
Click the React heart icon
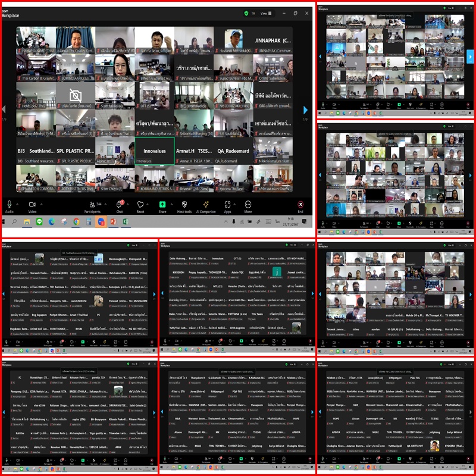pos(140,204)
